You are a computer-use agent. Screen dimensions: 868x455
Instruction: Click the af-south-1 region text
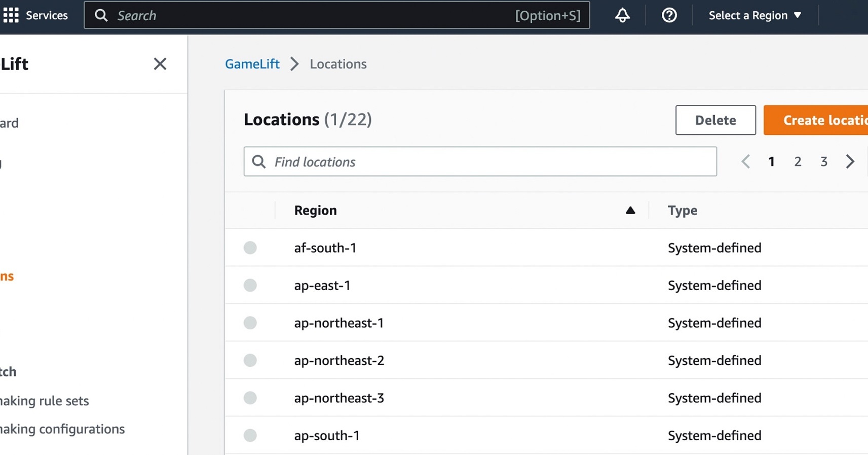[325, 248]
